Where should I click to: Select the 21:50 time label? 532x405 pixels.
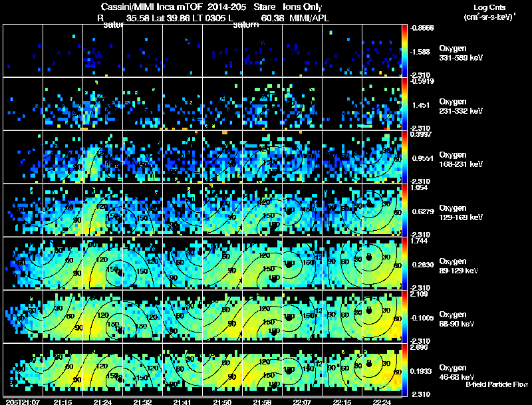[222, 402]
